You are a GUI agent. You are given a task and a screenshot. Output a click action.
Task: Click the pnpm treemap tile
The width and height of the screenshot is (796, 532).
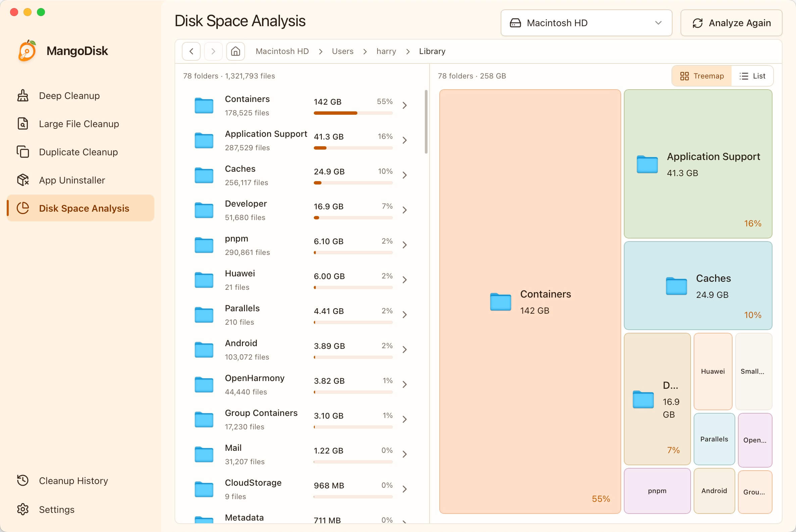pos(657,491)
